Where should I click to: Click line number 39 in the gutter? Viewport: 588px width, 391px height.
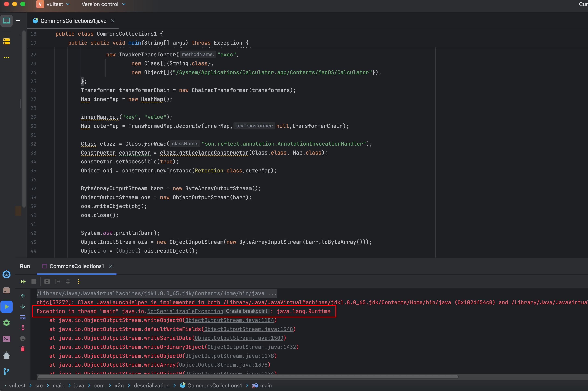33,206
